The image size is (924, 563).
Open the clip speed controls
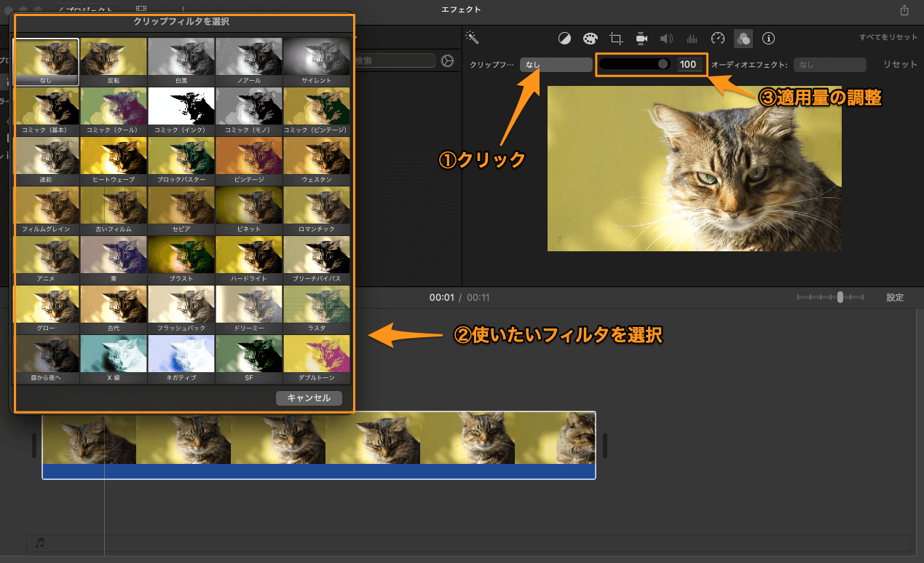[718, 38]
